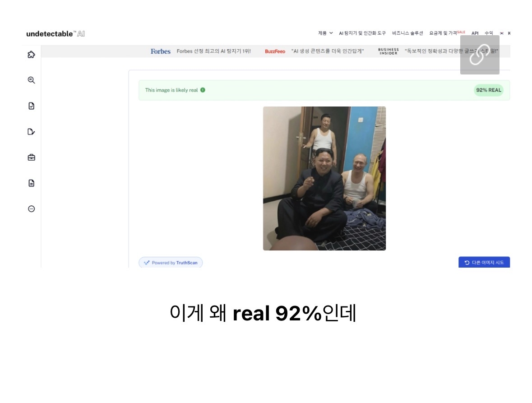Screen dimensions: 532x403
Task: Click the Powered by TruthScan badge
Action: (171, 263)
